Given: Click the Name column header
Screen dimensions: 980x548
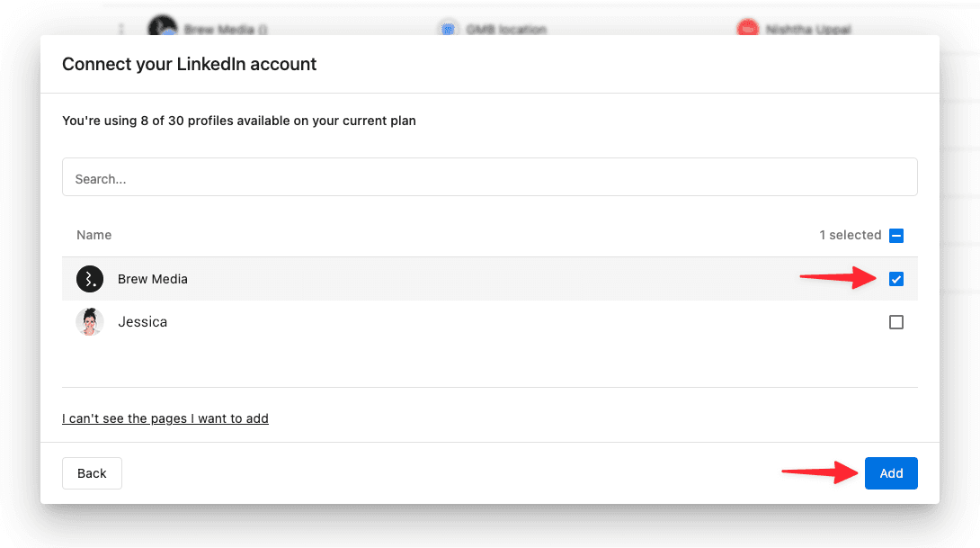Looking at the screenshot, I should [x=94, y=235].
